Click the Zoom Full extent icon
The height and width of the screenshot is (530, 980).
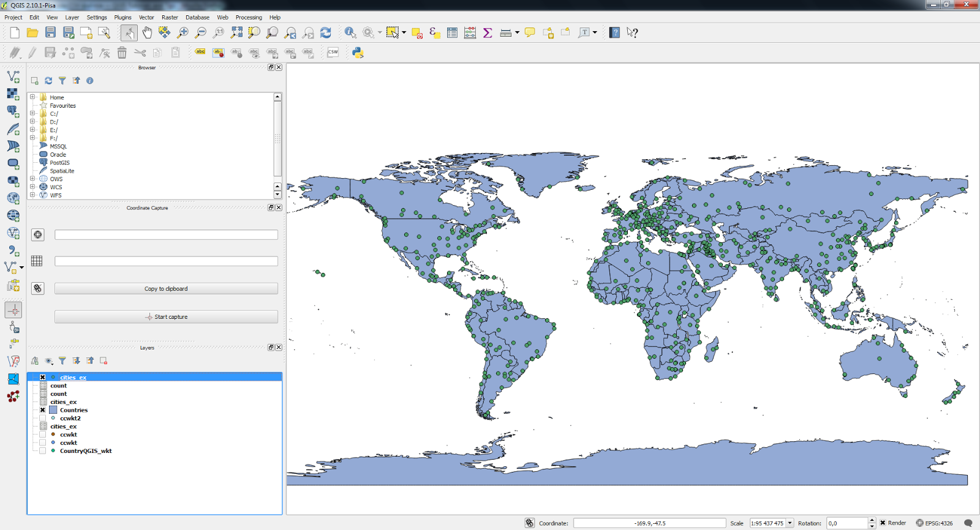coord(236,32)
